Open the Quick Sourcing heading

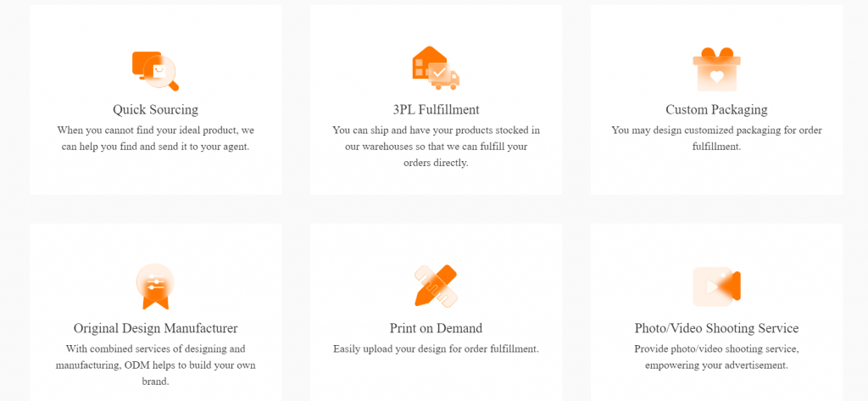coord(156,109)
